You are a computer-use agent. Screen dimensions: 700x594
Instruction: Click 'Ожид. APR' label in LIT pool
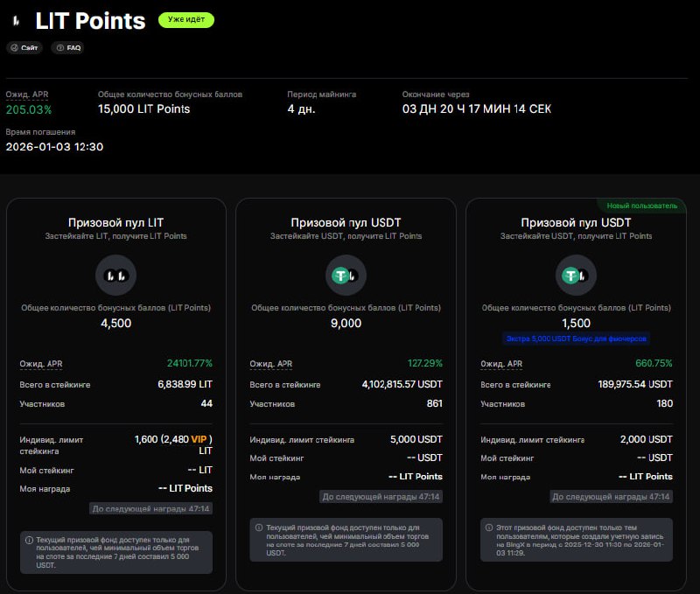click(x=41, y=364)
